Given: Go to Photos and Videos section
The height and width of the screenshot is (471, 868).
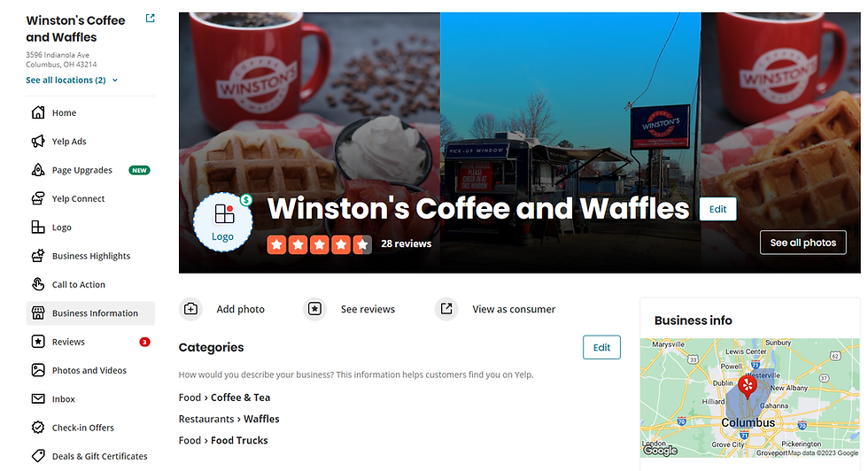Looking at the screenshot, I should pyautogui.click(x=90, y=370).
